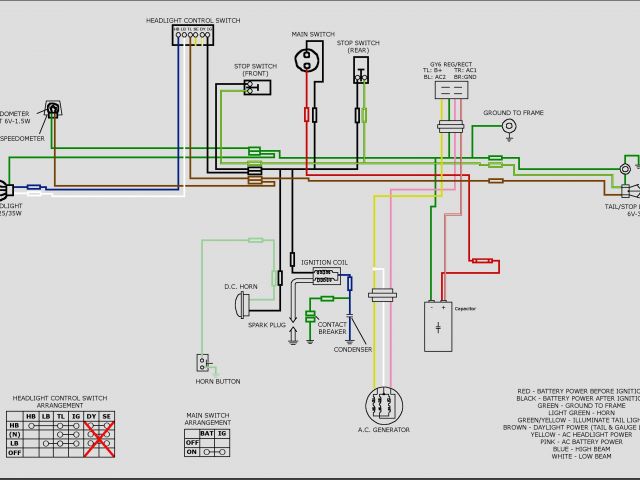
Task: Select the headlight control switch connector
Action: click(x=193, y=35)
